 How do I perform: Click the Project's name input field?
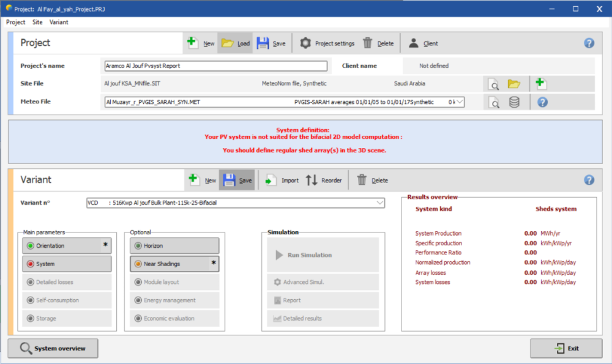pyautogui.click(x=216, y=66)
